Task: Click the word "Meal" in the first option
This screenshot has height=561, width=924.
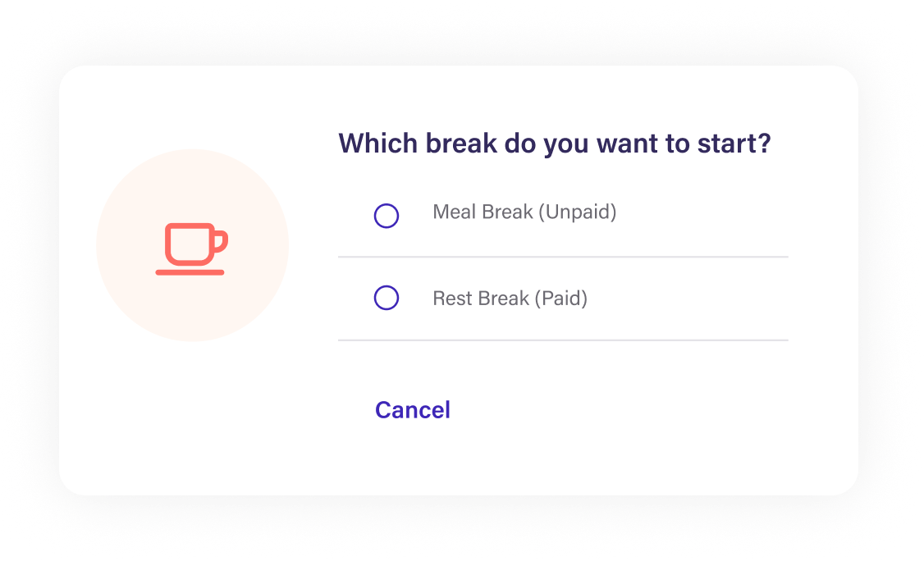Action: coord(455,212)
